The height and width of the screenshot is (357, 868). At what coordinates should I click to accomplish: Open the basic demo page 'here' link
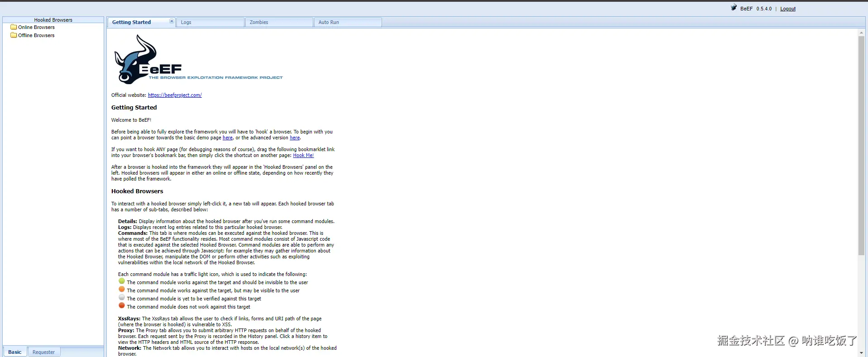(228, 138)
